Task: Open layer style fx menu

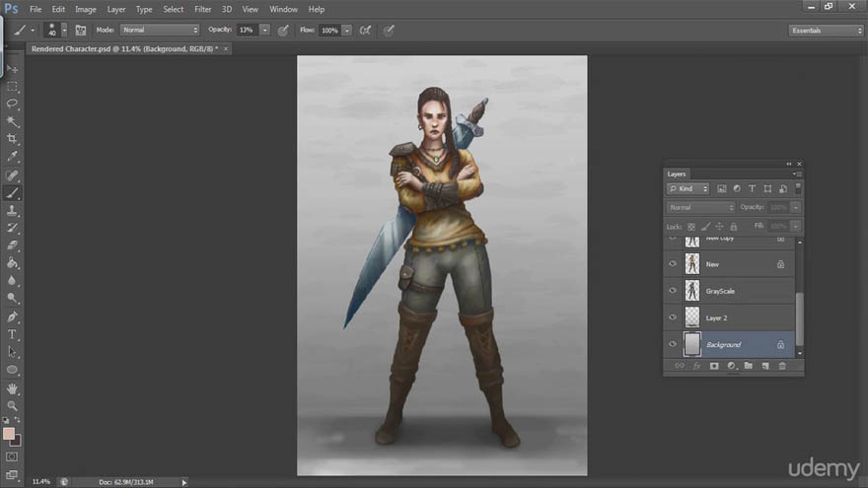Action: [x=697, y=366]
